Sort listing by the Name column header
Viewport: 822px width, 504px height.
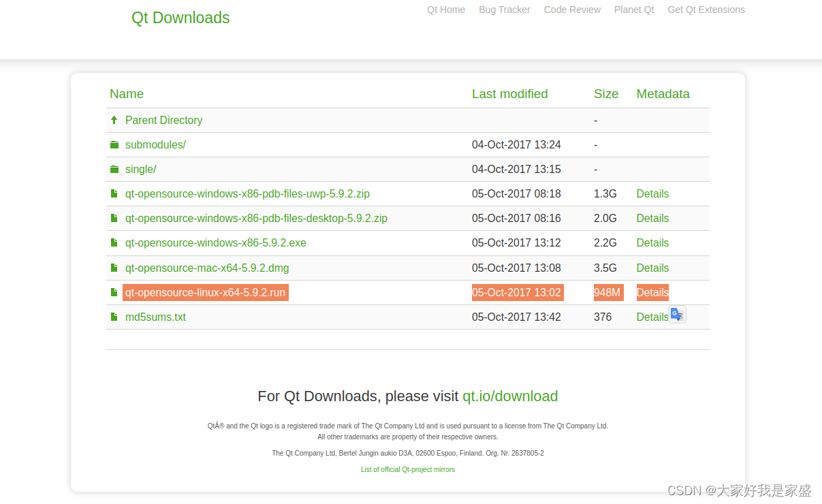pyautogui.click(x=127, y=94)
